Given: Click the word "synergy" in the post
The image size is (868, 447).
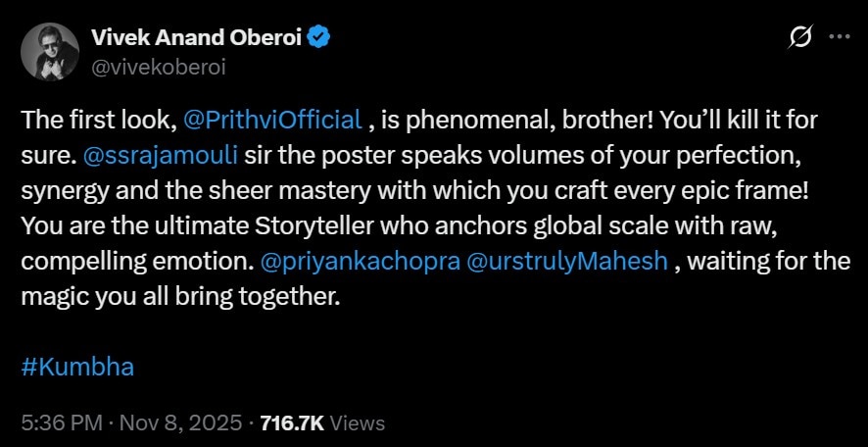Looking at the screenshot, I should (61, 191).
